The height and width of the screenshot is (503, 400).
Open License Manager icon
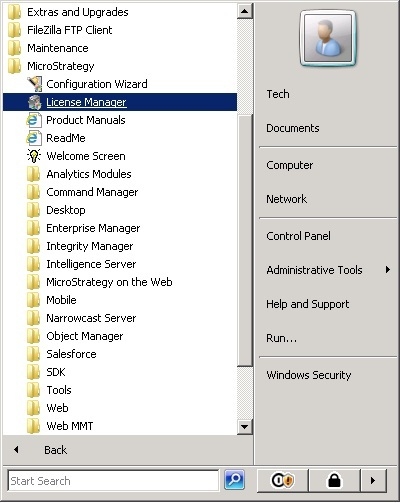(x=34, y=102)
